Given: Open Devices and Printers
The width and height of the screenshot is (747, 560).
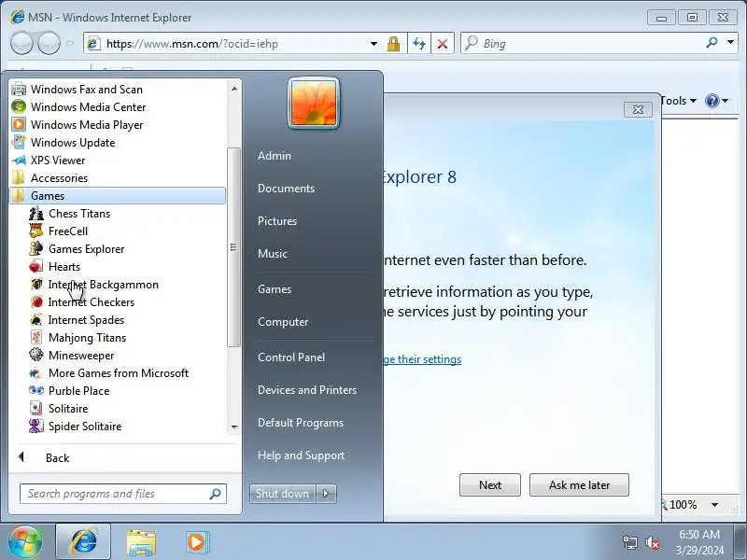Looking at the screenshot, I should (307, 390).
